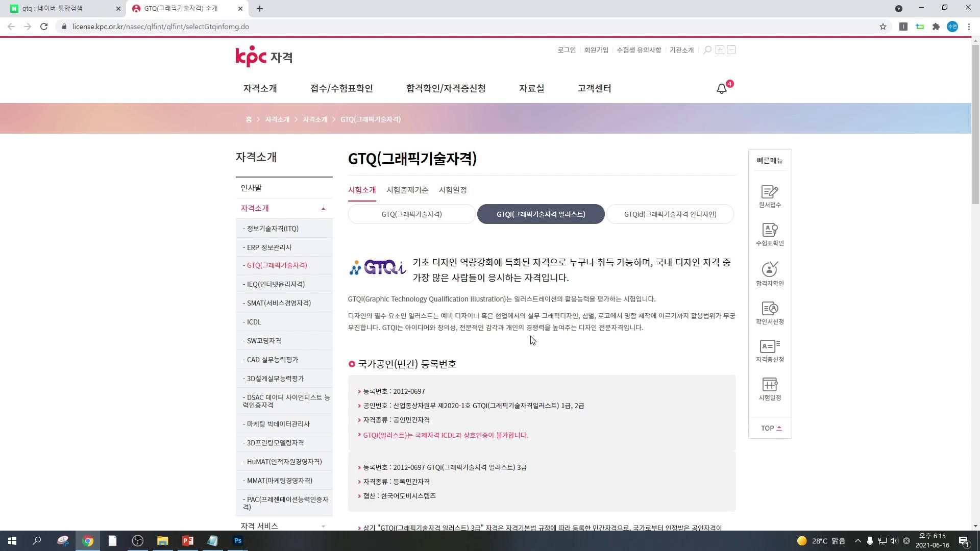Open the 시험일정 calendar quick menu icon
980x551 pixels.
tap(769, 385)
